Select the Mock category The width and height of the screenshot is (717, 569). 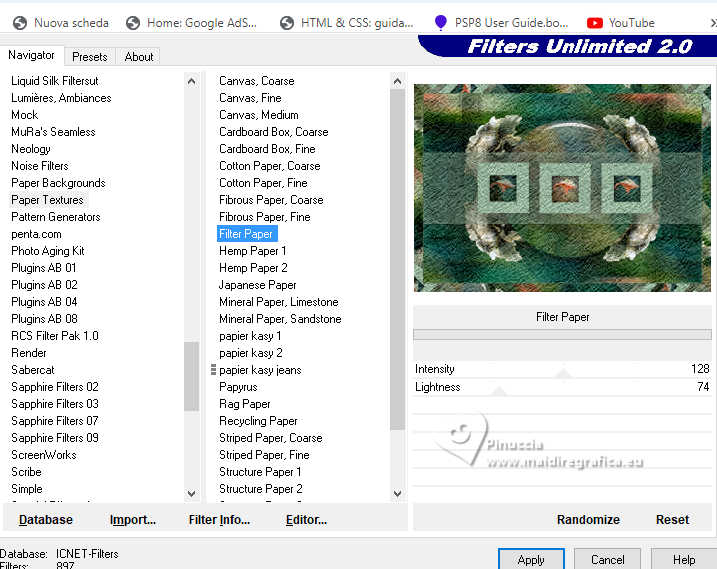click(x=24, y=115)
